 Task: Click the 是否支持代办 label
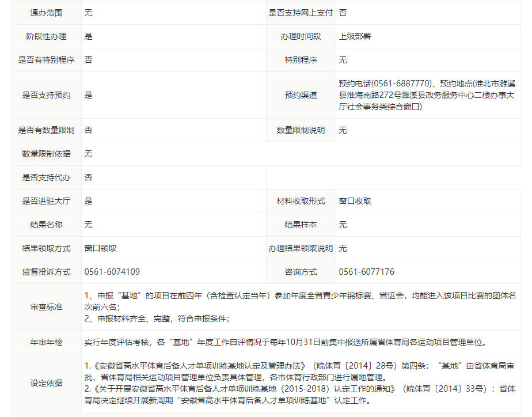[x=46, y=177]
